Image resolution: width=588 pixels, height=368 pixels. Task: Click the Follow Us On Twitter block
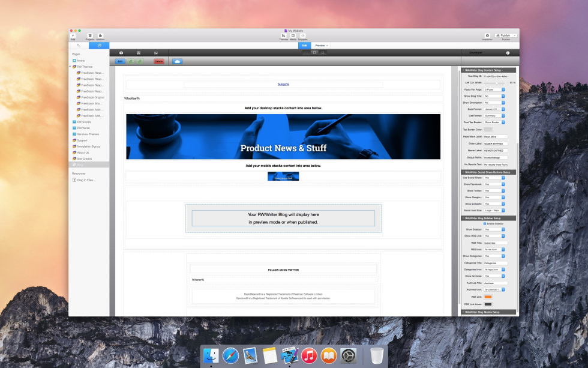pyautogui.click(x=283, y=270)
